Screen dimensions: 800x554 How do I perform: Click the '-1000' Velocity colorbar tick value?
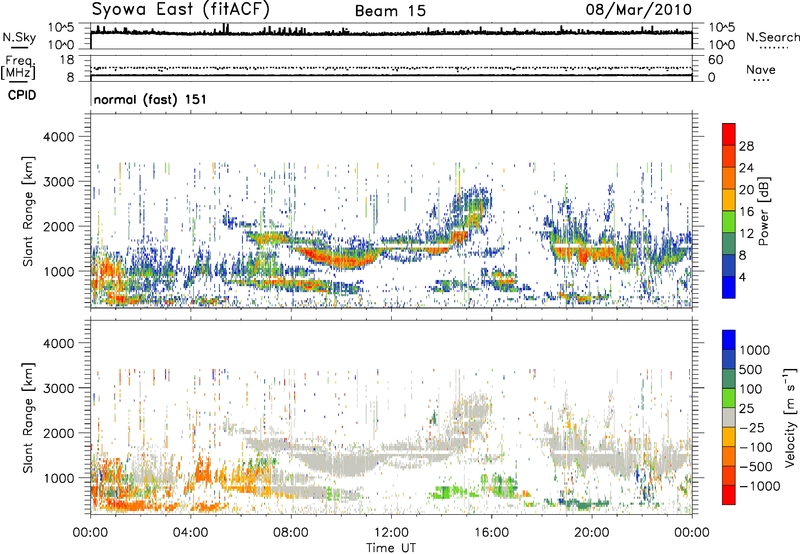click(x=759, y=486)
